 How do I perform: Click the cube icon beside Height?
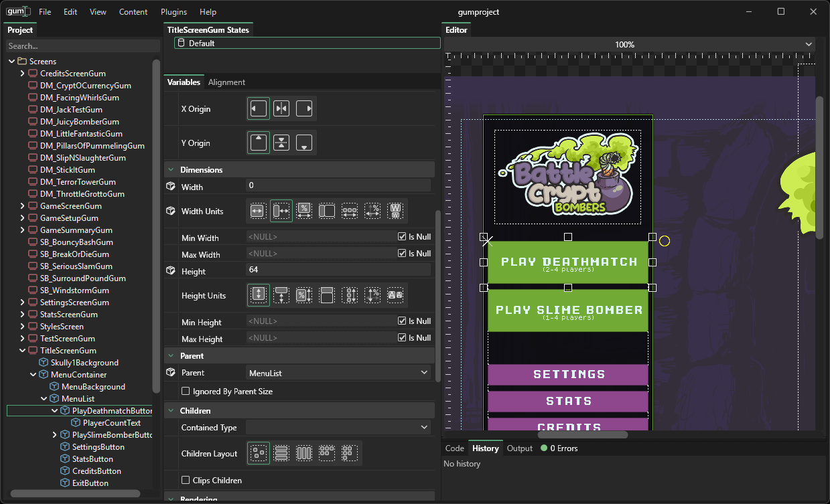pyautogui.click(x=171, y=270)
